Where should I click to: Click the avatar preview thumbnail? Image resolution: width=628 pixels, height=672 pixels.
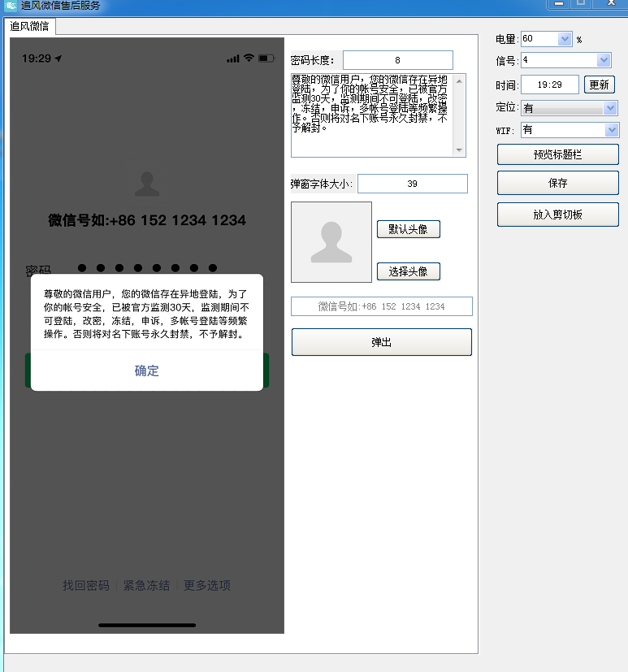pos(331,242)
